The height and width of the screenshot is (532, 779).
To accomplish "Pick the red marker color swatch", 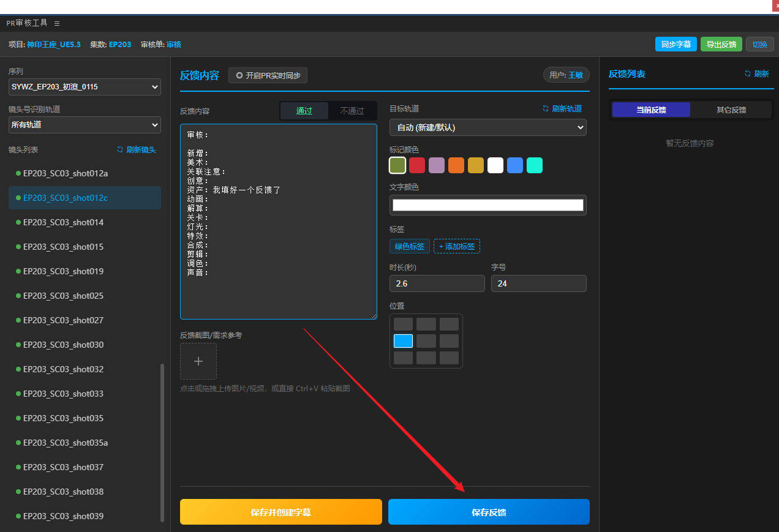I will (x=417, y=165).
